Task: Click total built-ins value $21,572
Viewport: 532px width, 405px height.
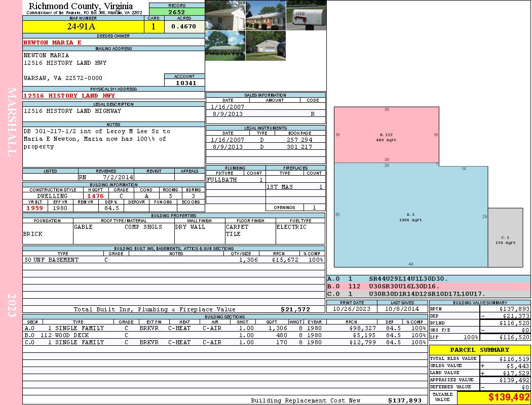Action: coord(295,309)
